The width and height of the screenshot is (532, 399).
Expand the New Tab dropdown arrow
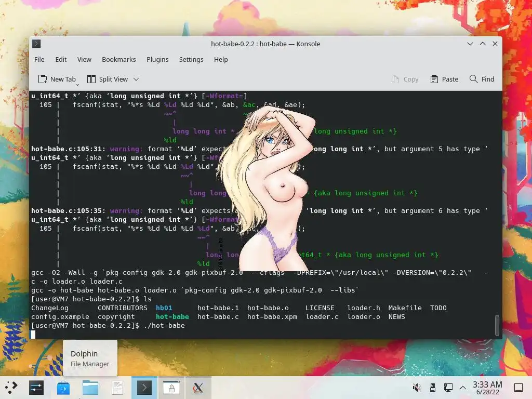tap(78, 85)
